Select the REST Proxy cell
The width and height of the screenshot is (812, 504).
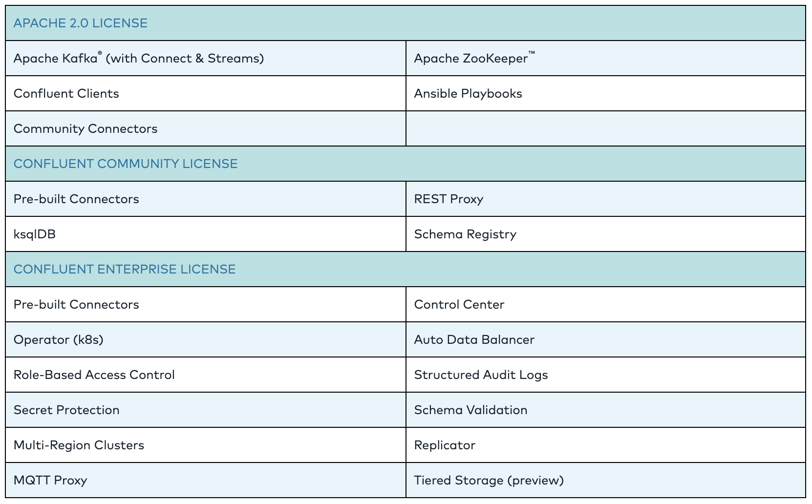coord(449,199)
